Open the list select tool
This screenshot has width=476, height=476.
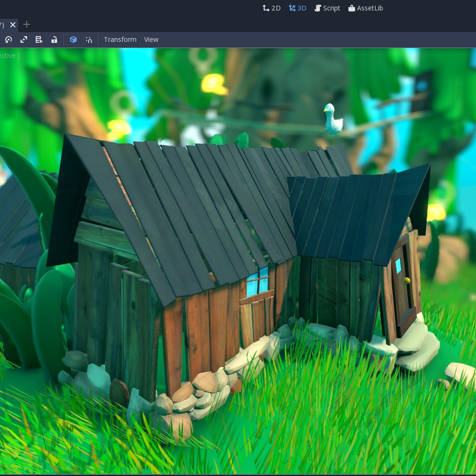(x=39, y=40)
